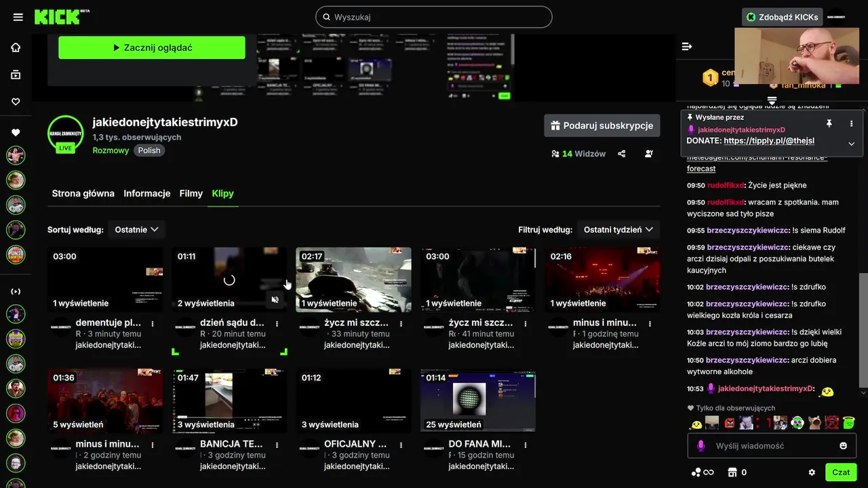Open the 'Rozmowy' category link

[x=111, y=150]
